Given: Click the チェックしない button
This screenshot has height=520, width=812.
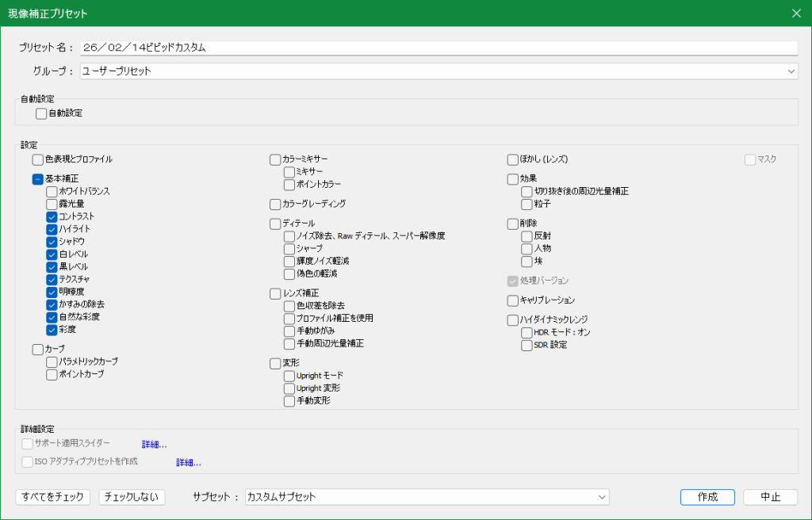Looking at the screenshot, I should coord(132,497).
